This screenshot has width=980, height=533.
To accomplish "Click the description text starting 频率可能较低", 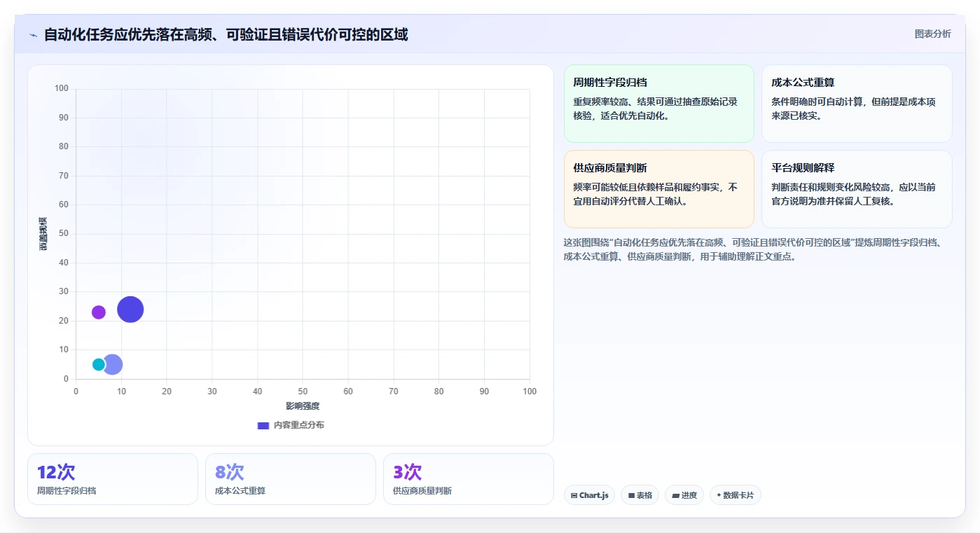I will coord(655,194).
